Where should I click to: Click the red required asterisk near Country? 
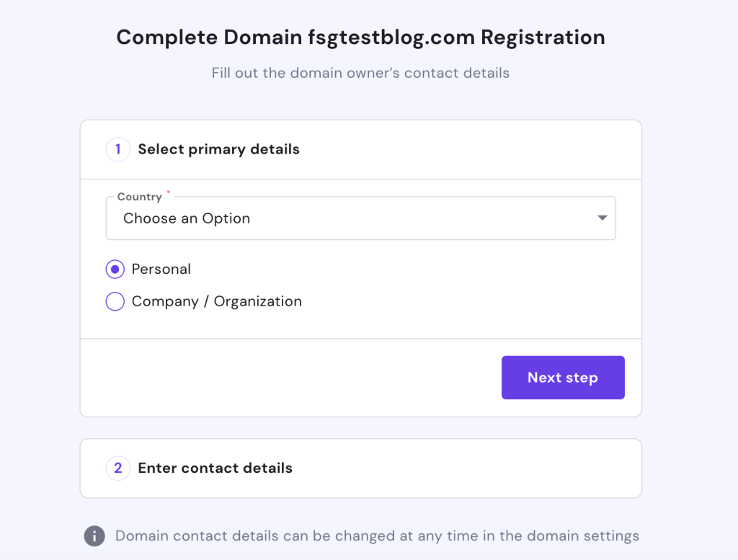click(169, 192)
